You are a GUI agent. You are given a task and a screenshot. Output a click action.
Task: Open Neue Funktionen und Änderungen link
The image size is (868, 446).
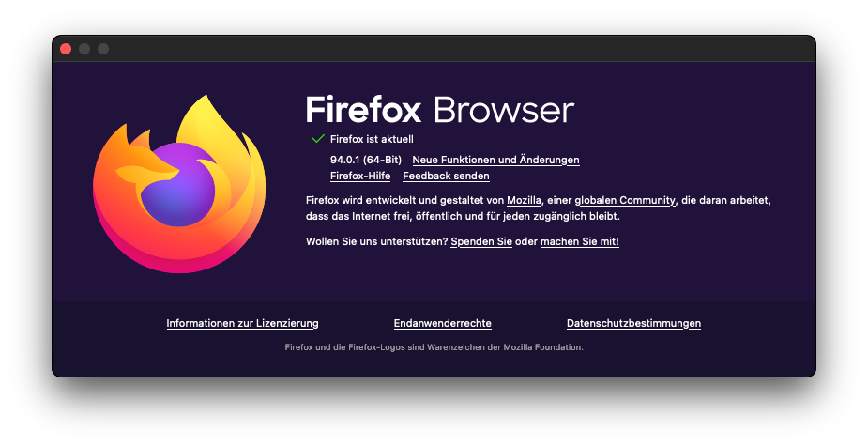495,160
